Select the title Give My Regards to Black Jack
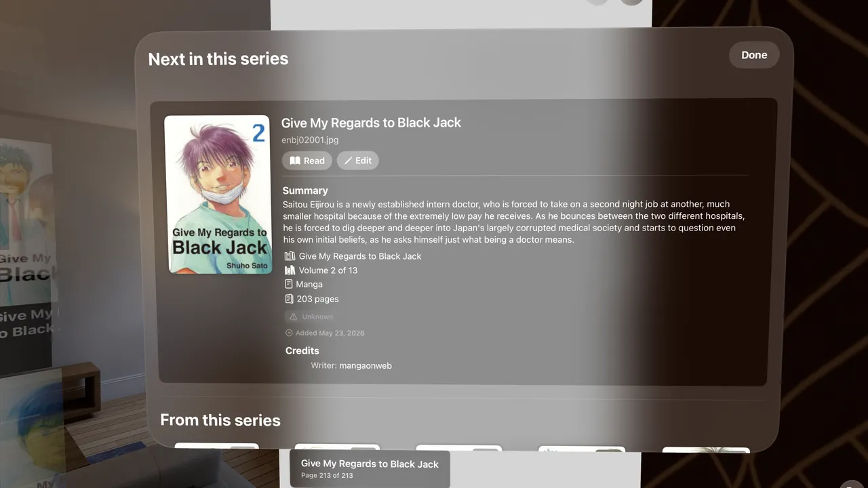868x488 pixels. 371,123
